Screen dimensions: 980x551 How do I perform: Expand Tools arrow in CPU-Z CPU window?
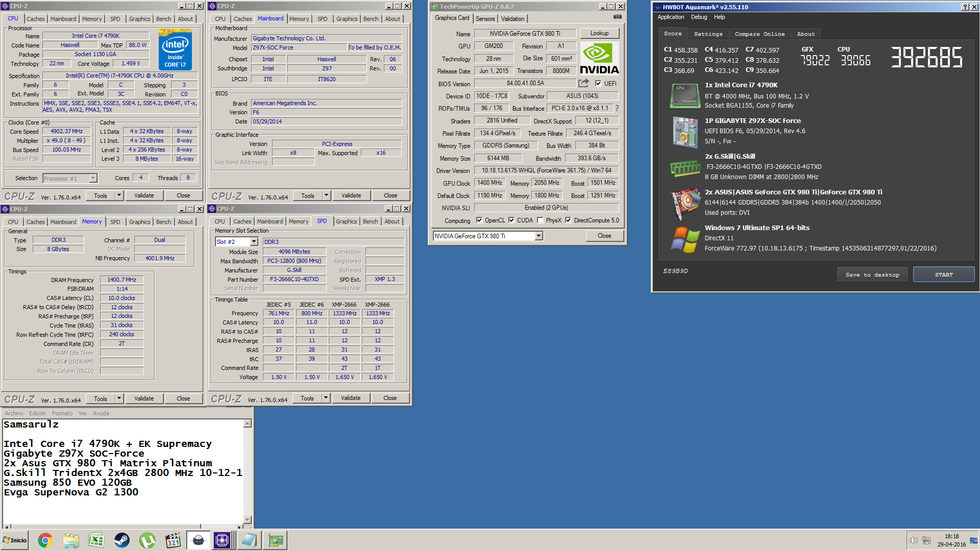(119, 195)
